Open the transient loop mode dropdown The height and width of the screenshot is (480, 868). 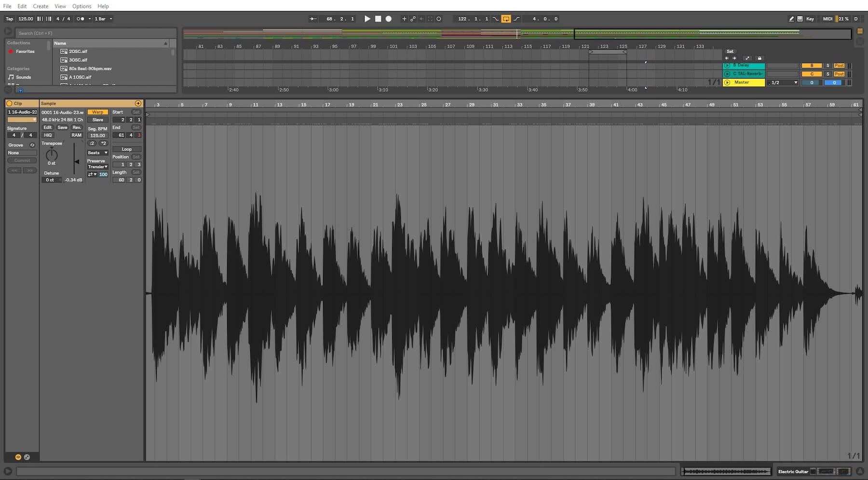pos(92,174)
